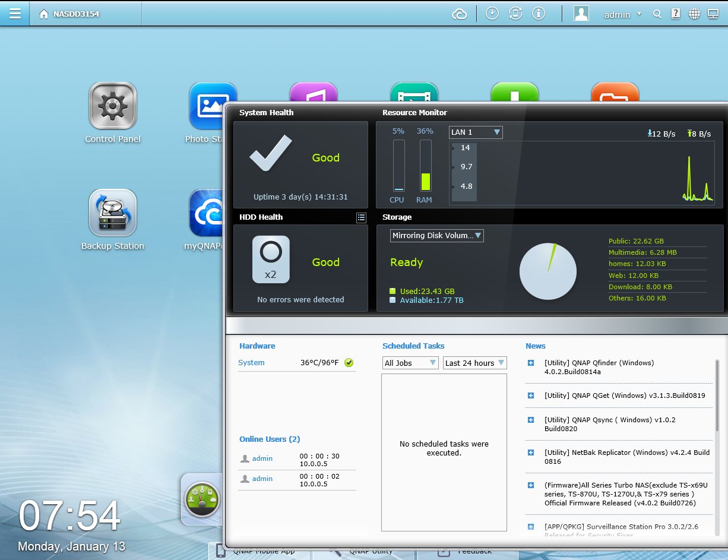Open the HDD Health details list icon
This screenshot has height=560, width=728.
(x=361, y=217)
